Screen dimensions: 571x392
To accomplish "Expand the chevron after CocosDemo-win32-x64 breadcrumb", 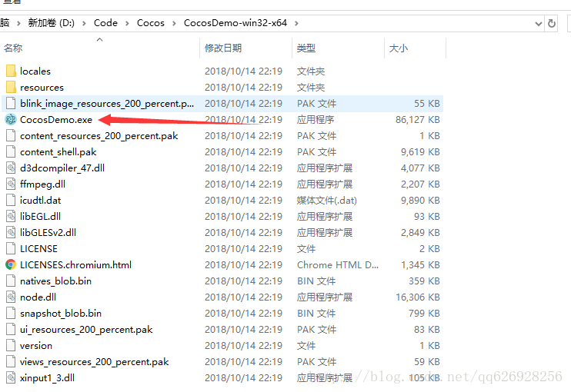I will click(x=296, y=23).
